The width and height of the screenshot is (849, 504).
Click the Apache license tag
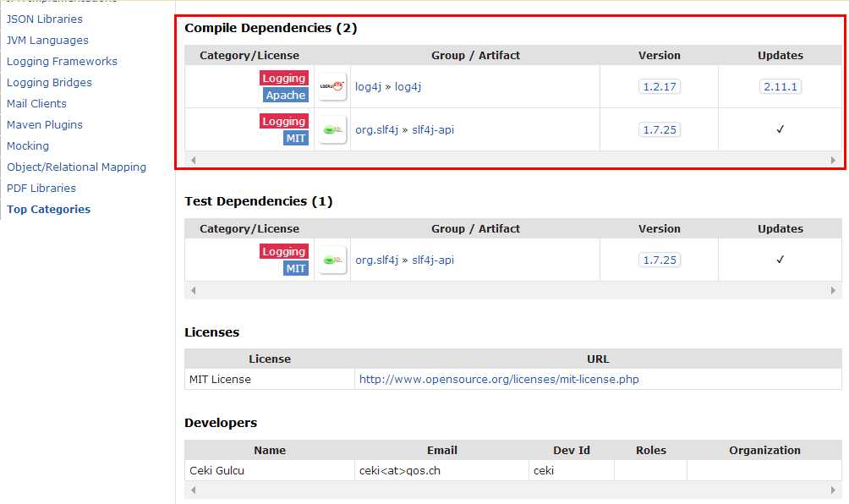pyautogui.click(x=285, y=95)
